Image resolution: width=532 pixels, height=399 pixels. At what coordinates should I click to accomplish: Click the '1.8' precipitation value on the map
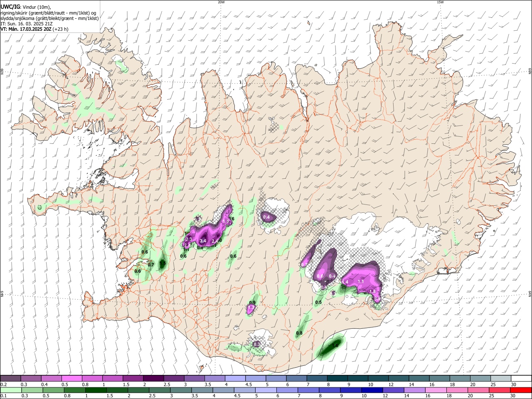point(372,291)
